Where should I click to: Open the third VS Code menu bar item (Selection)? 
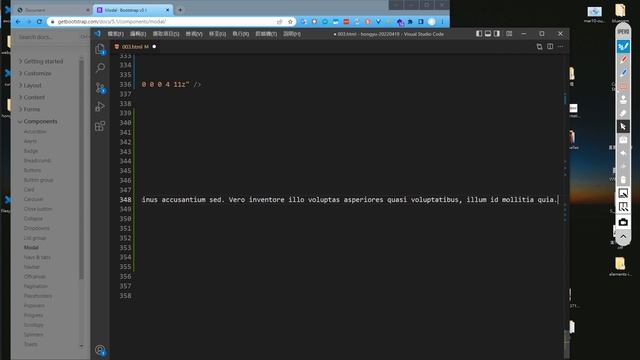(x=166, y=34)
